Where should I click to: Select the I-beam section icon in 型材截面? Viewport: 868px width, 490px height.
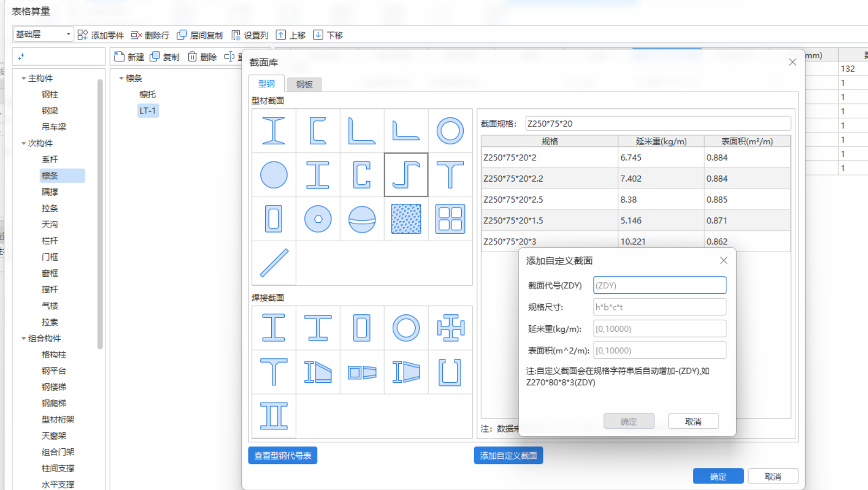pos(274,131)
